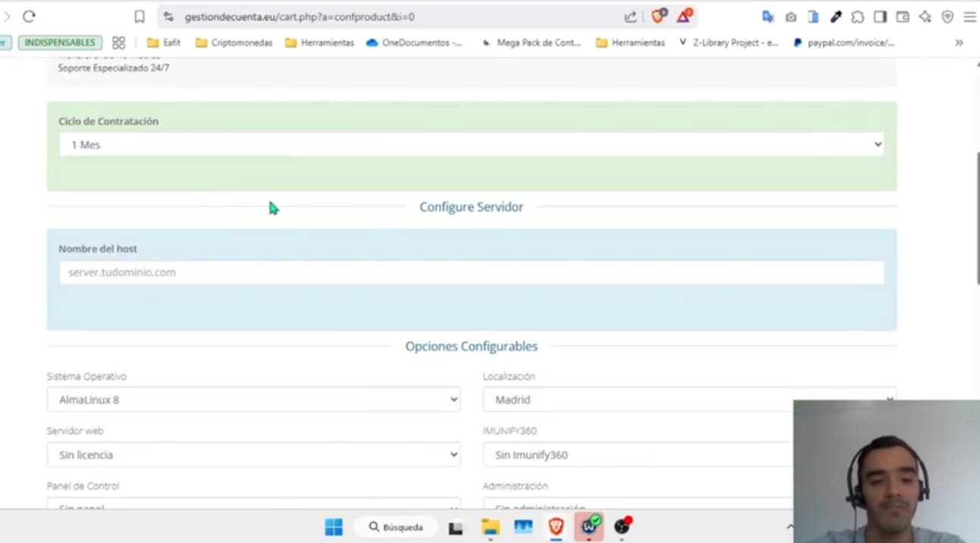Open the apps grid icon in bookmarks bar
The image size is (980, 543).
tap(118, 42)
